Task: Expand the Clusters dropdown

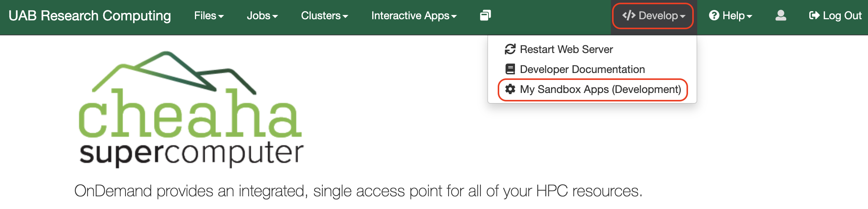Action: [324, 16]
